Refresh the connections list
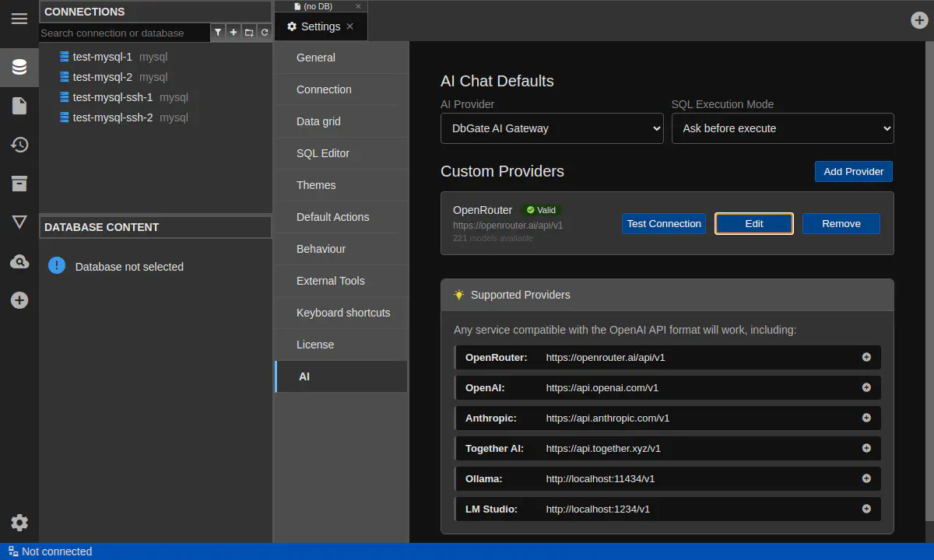The width and height of the screenshot is (934, 560). [265, 33]
